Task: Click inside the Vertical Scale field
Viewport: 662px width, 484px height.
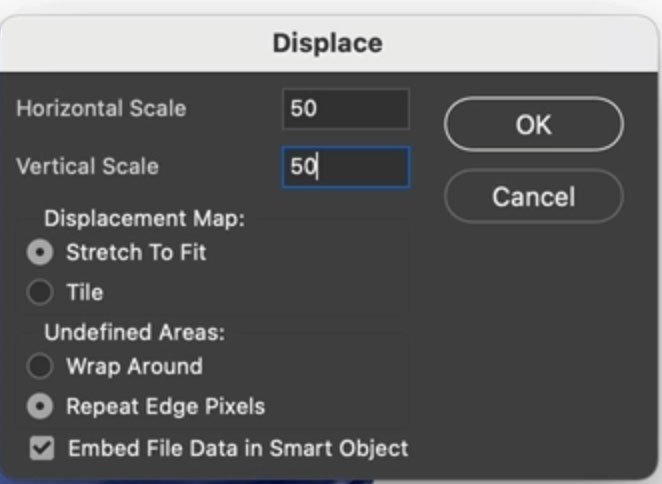Action: [345, 167]
